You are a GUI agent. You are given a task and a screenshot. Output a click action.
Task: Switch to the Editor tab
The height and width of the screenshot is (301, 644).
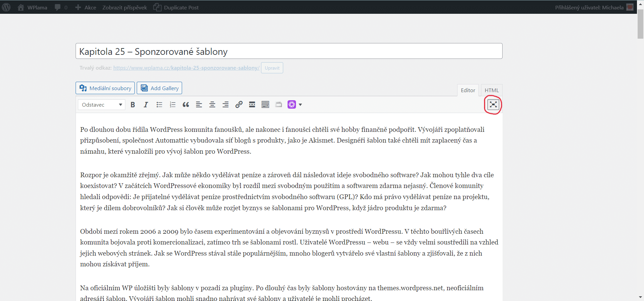click(468, 90)
